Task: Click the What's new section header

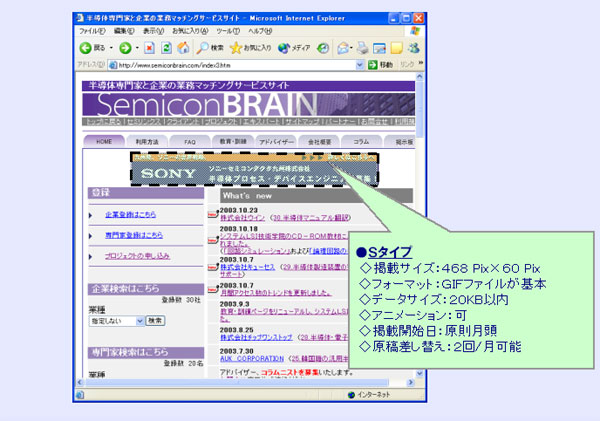Action: [316, 196]
